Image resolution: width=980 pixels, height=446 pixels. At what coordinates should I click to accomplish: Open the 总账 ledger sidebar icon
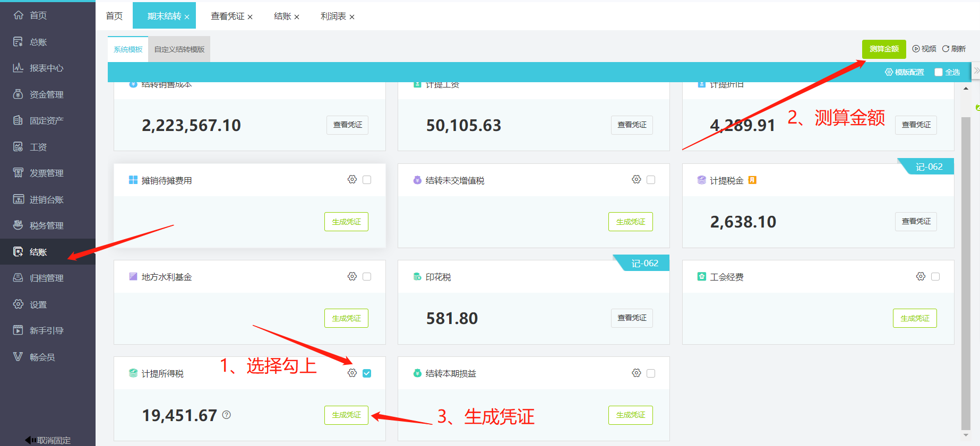(18, 41)
